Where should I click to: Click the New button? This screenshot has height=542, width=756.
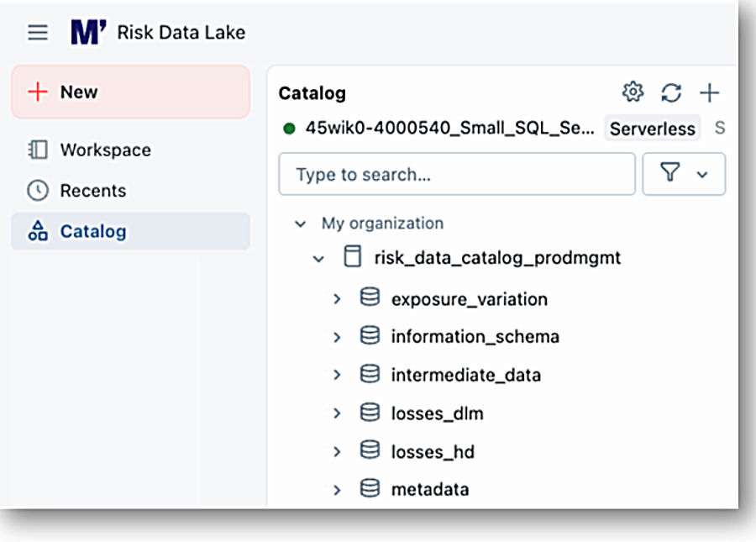coord(131,92)
